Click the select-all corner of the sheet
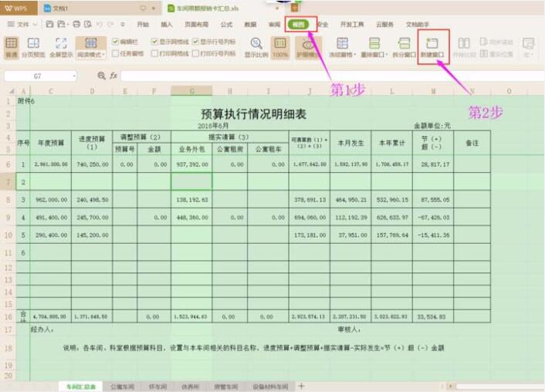This screenshot has width=545, height=392. [12, 91]
